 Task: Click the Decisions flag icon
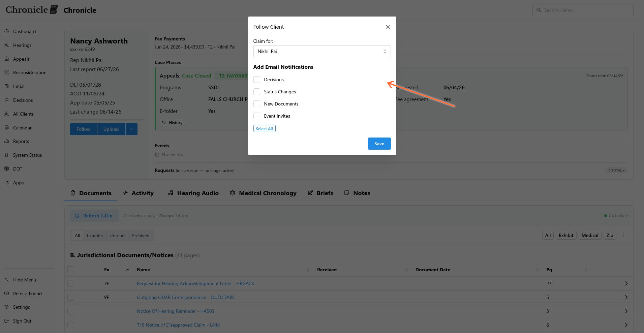7,100
